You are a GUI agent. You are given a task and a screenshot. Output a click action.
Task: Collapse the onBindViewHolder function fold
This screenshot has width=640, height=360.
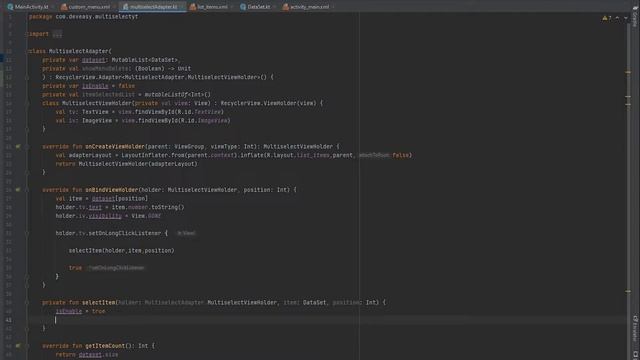[27, 190]
